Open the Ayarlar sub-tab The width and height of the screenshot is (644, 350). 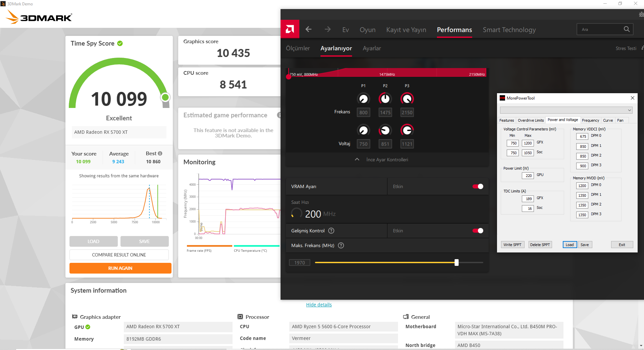(372, 48)
